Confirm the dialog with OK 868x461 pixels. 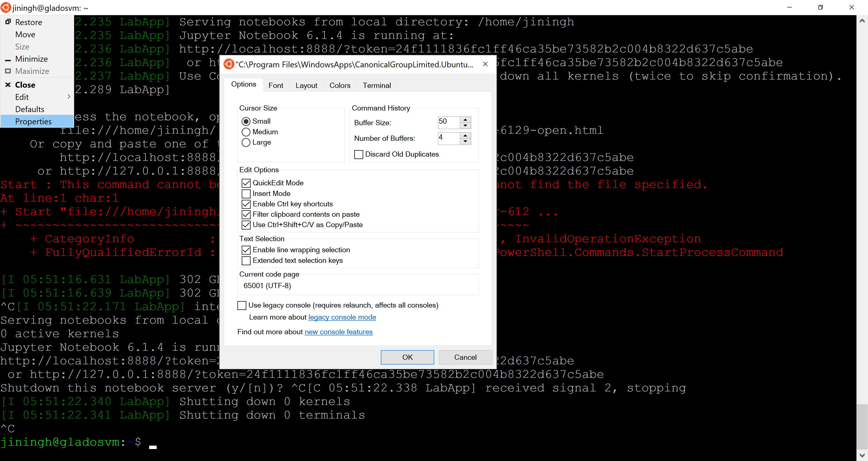pos(407,357)
